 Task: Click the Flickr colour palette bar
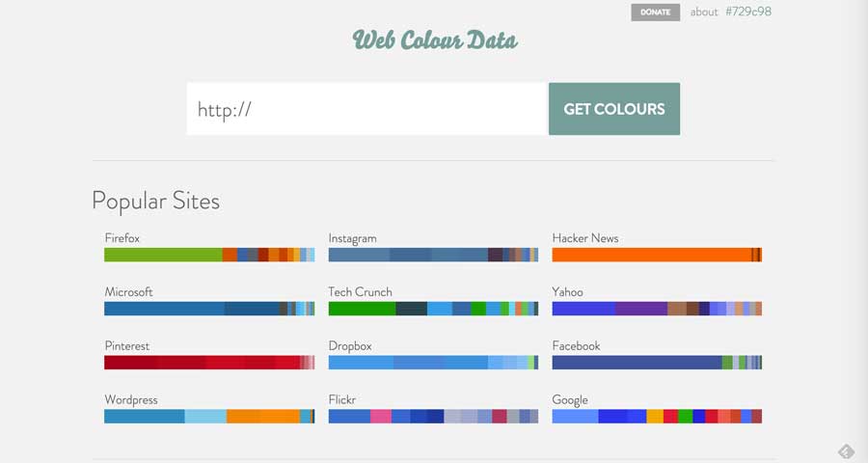433,416
